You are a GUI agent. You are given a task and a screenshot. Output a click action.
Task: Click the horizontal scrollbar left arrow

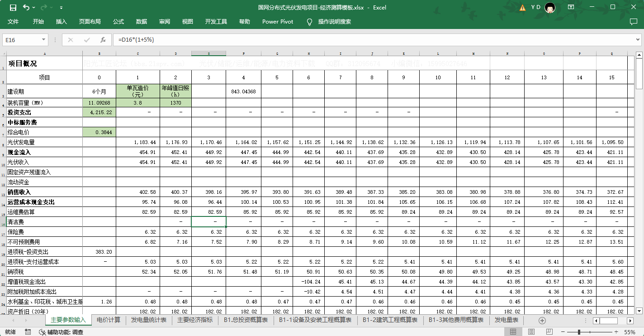[597, 321]
